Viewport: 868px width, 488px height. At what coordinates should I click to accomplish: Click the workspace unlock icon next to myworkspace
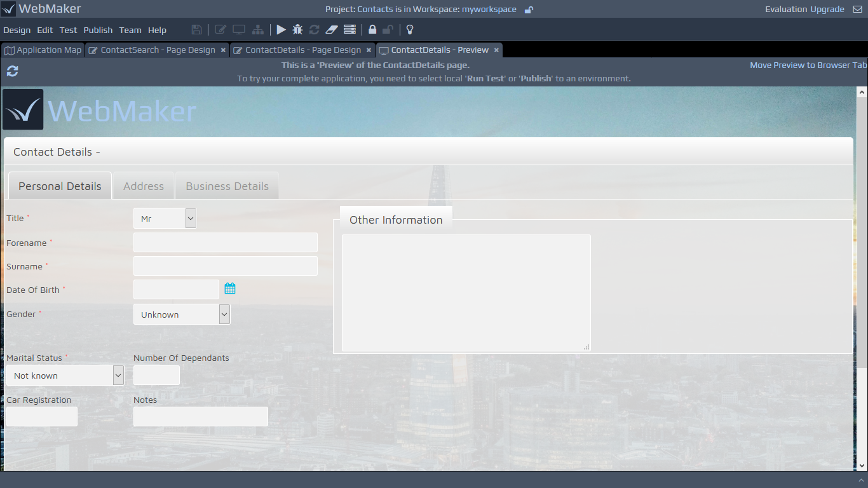coord(529,10)
